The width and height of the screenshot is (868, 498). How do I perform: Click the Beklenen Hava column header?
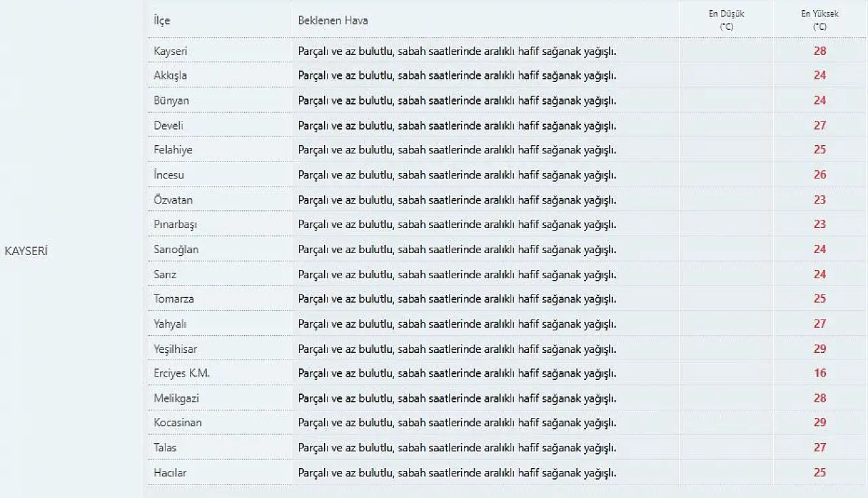click(x=333, y=20)
